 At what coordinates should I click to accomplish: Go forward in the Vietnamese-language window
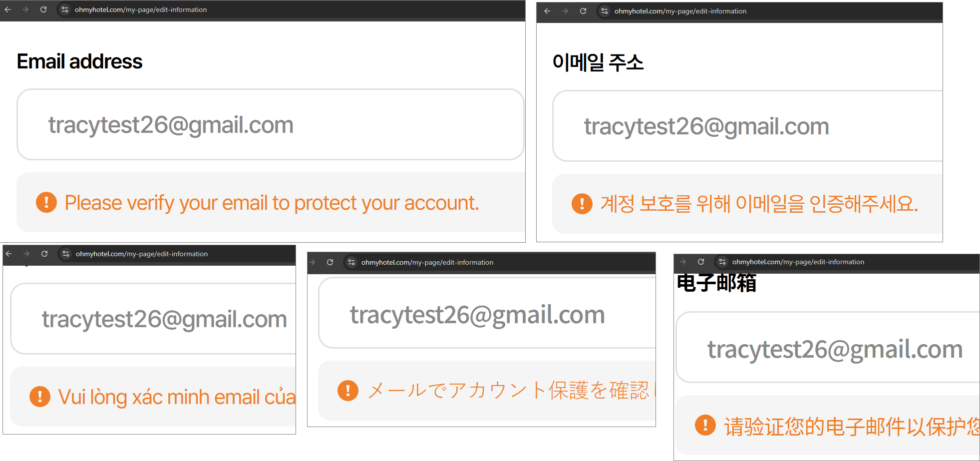[x=26, y=254]
